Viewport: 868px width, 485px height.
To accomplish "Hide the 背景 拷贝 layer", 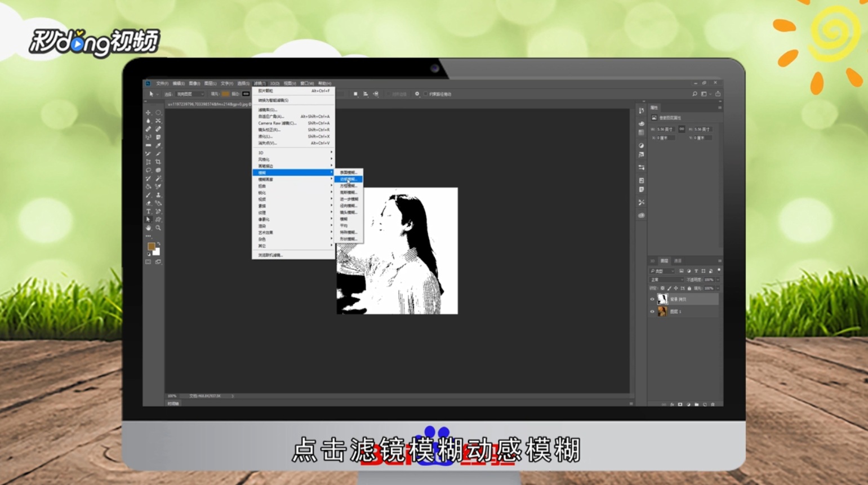I will tap(652, 299).
